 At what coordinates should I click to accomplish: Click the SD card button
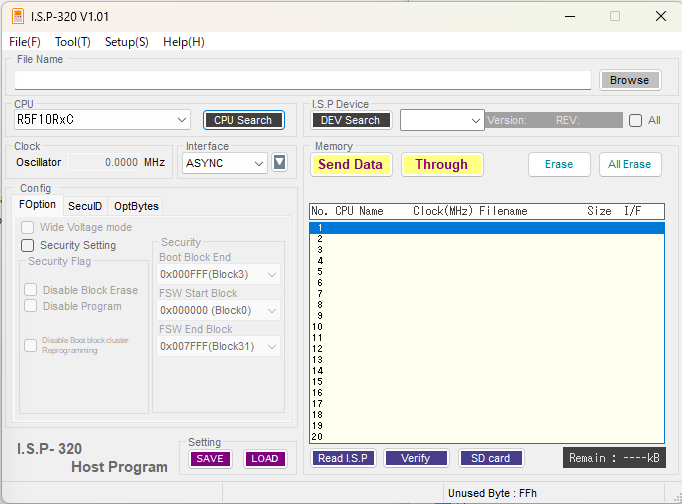point(491,458)
